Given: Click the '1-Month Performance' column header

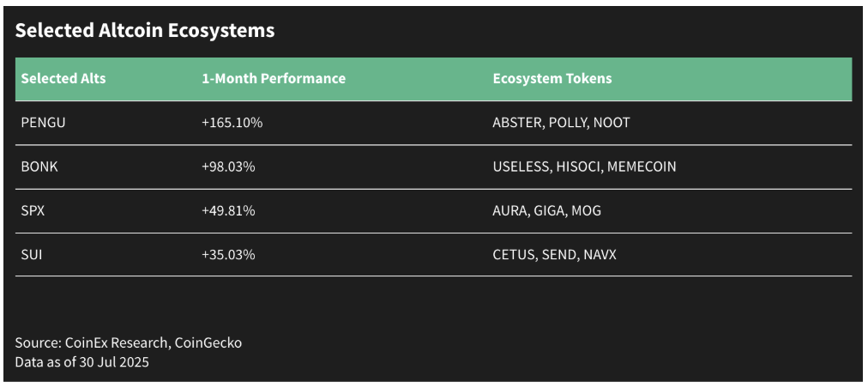Looking at the screenshot, I should (x=273, y=78).
